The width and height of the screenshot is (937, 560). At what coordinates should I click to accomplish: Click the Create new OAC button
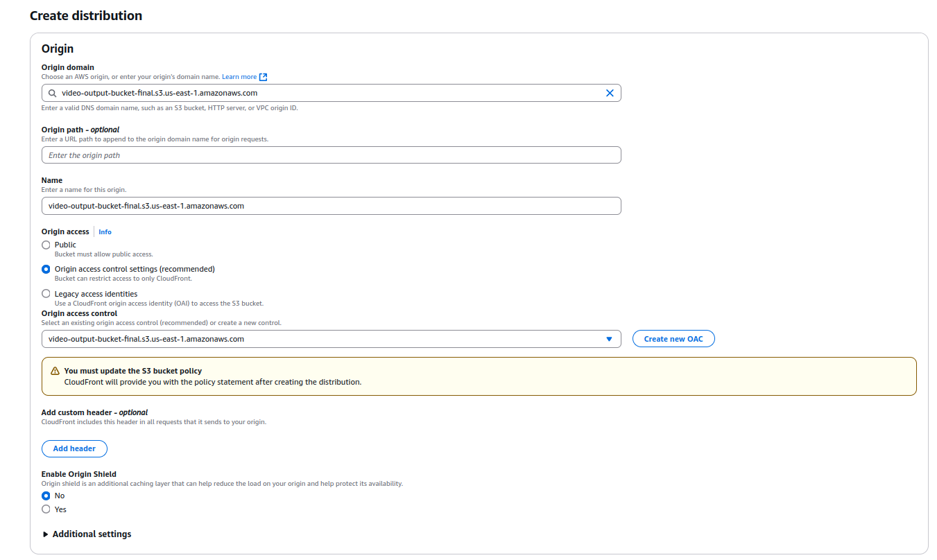[x=673, y=339]
